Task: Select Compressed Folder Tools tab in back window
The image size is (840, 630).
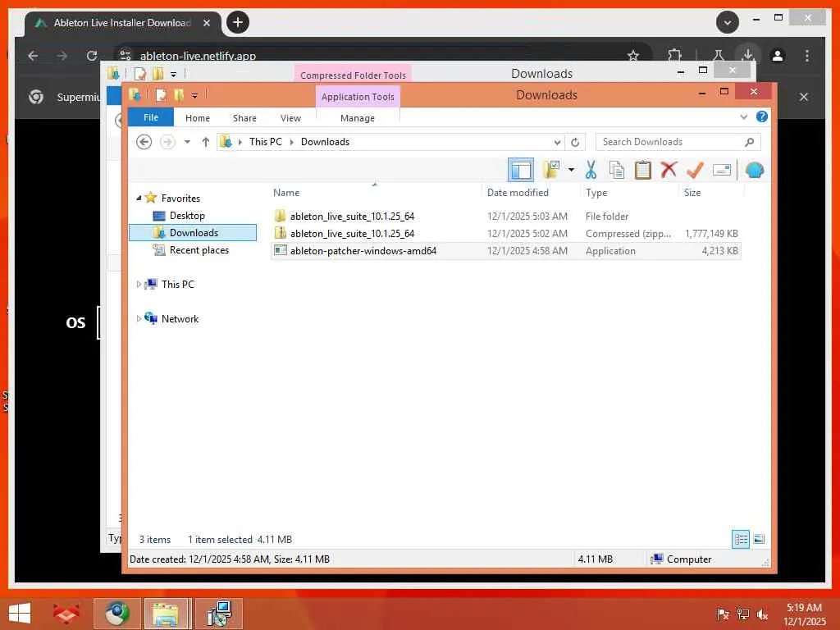Action: (353, 75)
